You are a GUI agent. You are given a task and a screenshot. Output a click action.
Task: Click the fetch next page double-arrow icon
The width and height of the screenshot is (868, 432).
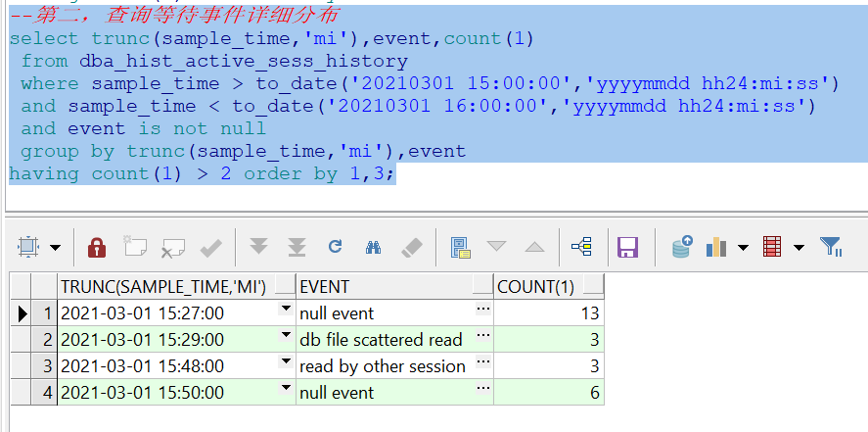click(x=258, y=246)
